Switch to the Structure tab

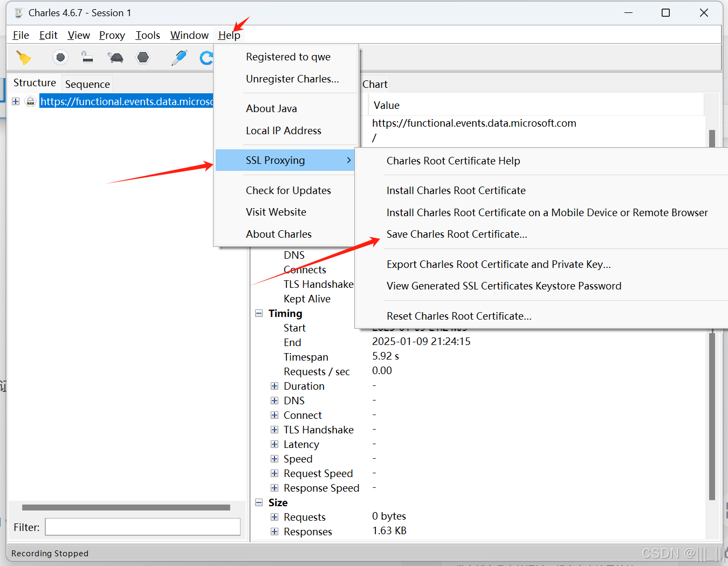tap(35, 82)
